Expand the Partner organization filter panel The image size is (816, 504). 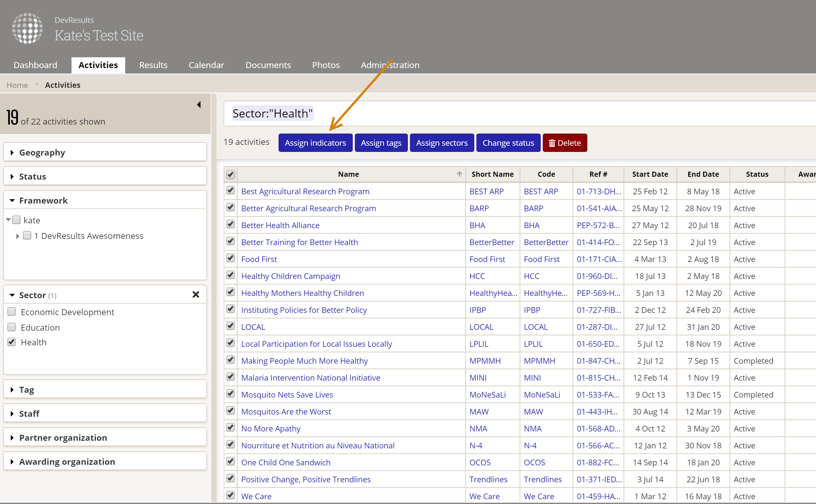(63, 438)
